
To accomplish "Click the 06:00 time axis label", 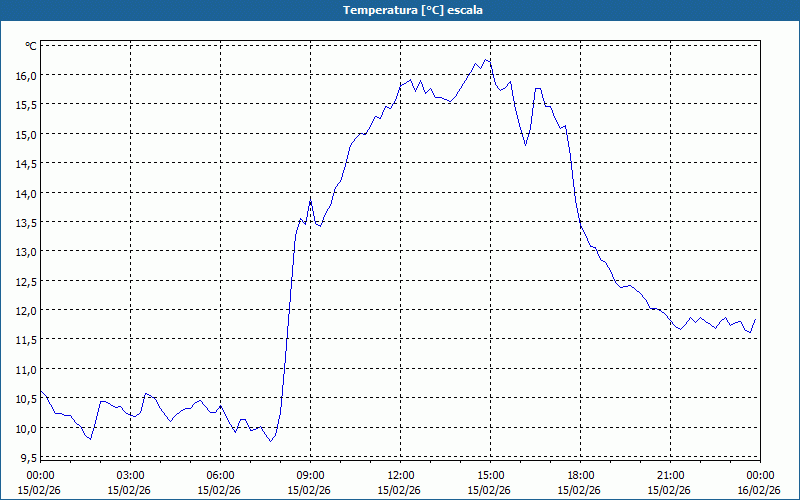I will pos(220,475).
